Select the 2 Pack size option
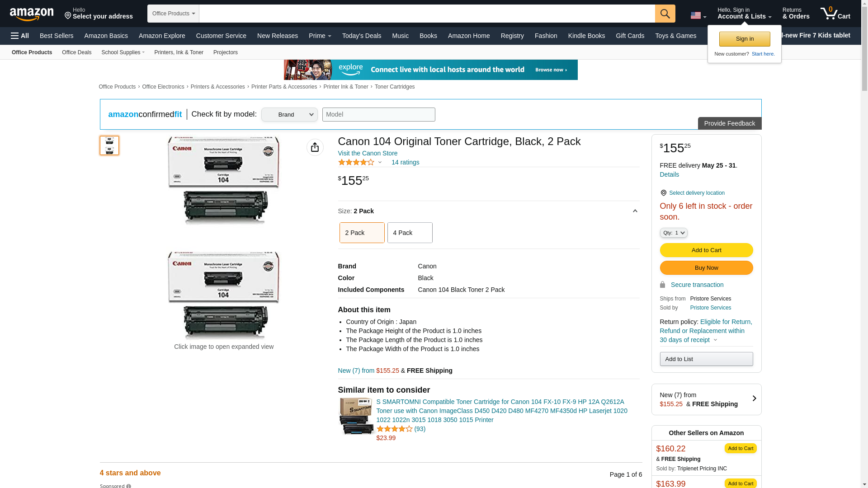868x488 pixels. pos(362,233)
